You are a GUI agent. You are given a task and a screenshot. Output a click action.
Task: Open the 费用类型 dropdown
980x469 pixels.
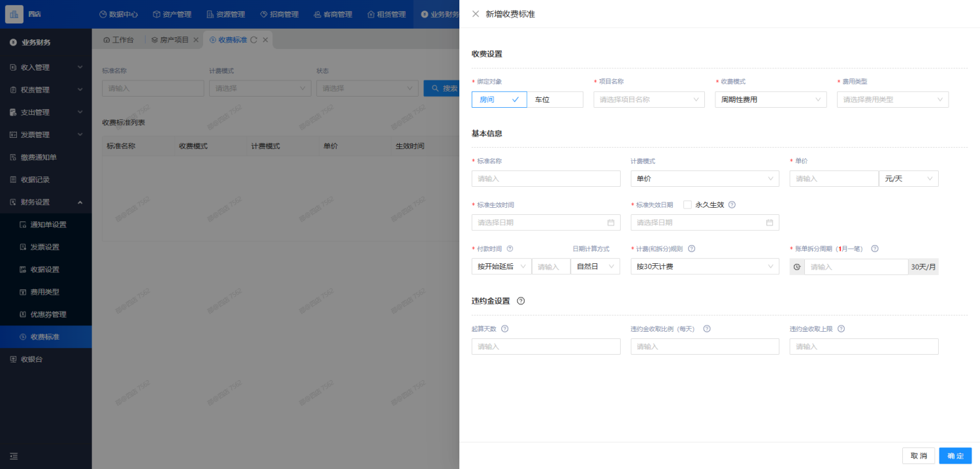(892, 100)
